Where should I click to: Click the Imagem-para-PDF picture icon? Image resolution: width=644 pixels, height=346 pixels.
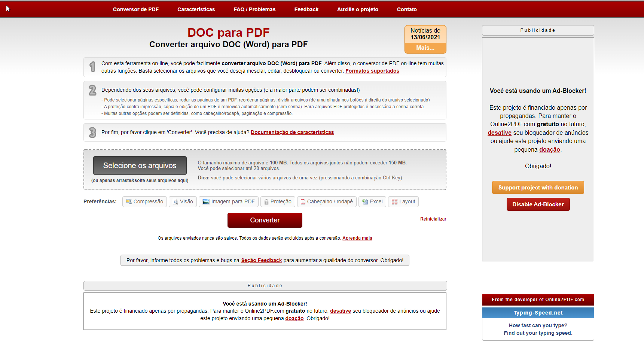pyautogui.click(x=206, y=202)
